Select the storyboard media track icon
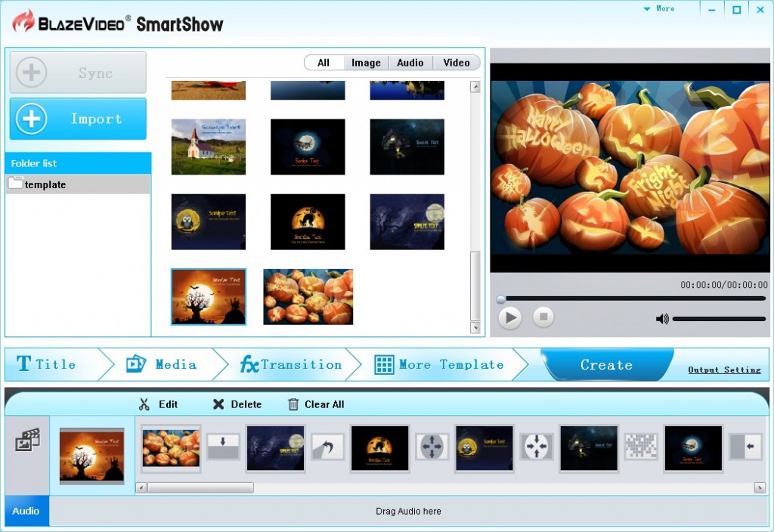The width and height of the screenshot is (774, 532). pos(27,440)
